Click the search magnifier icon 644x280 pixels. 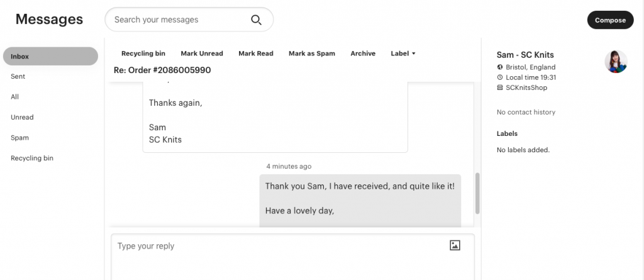[257, 20]
